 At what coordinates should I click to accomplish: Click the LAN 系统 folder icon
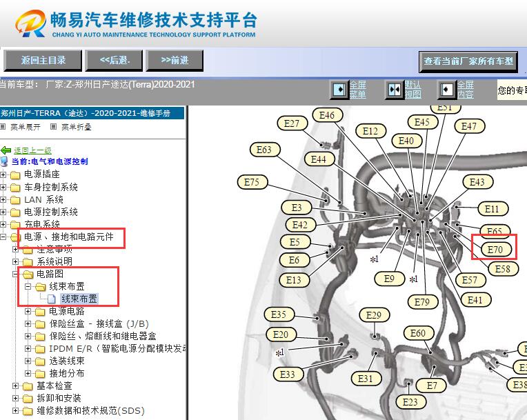coord(15,200)
